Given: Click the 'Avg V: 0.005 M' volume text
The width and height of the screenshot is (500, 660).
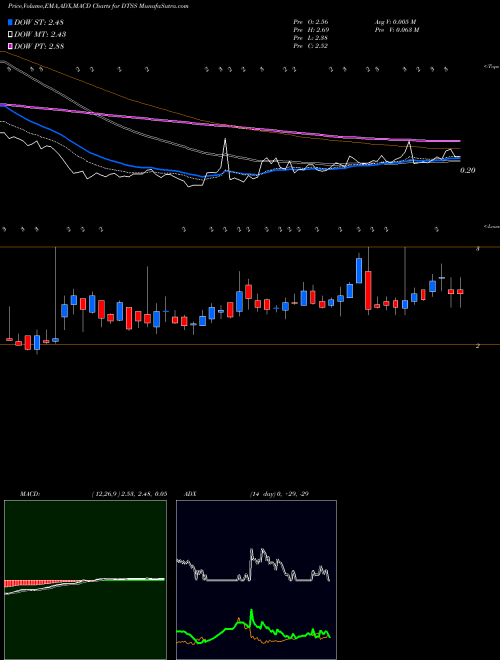Looking at the screenshot, I should 396,22.
